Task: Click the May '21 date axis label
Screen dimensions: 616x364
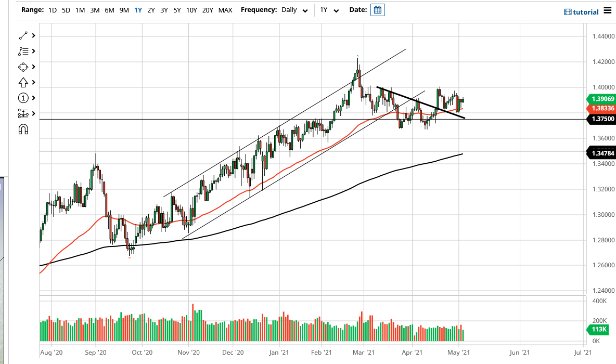Action: [458, 353]
